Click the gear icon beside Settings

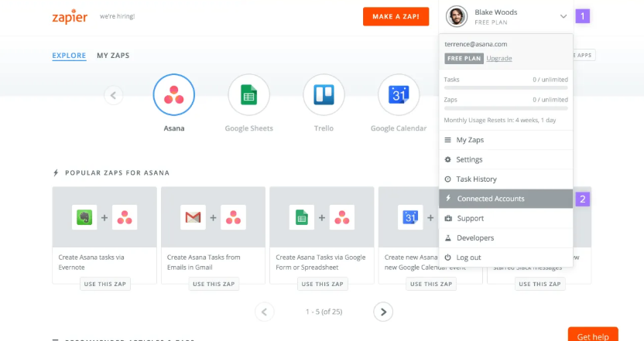447,159
